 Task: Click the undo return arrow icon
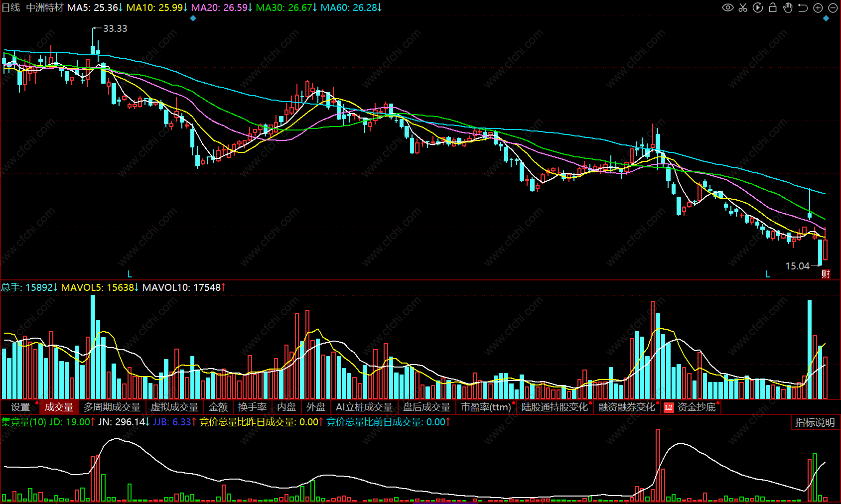[803, 7]
